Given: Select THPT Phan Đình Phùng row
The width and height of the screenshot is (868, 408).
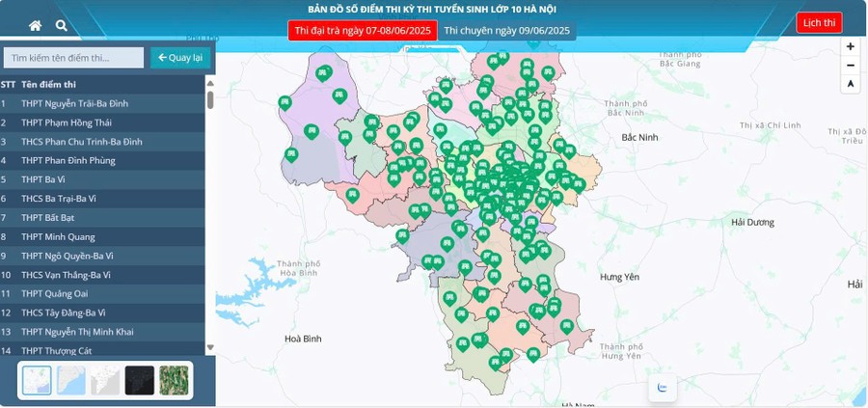Looking at the screenshot, I should tap(68, 160).
